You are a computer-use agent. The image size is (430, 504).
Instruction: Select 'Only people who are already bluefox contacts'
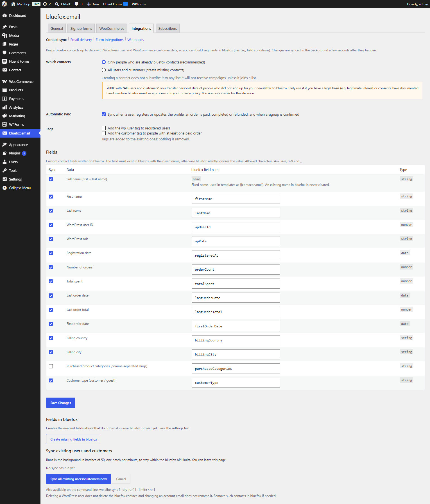coord(104,62)
